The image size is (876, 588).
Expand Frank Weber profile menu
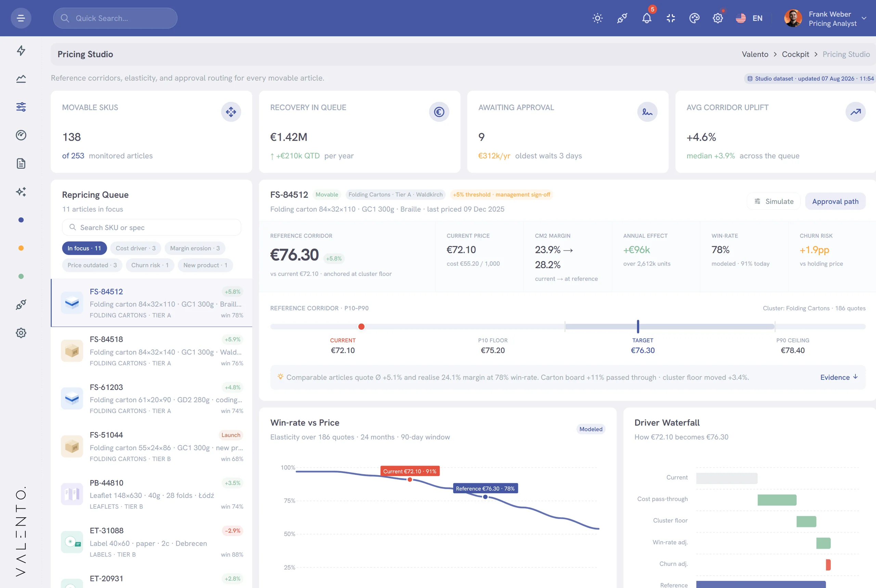pyautogui.click(x=825, y=18)
